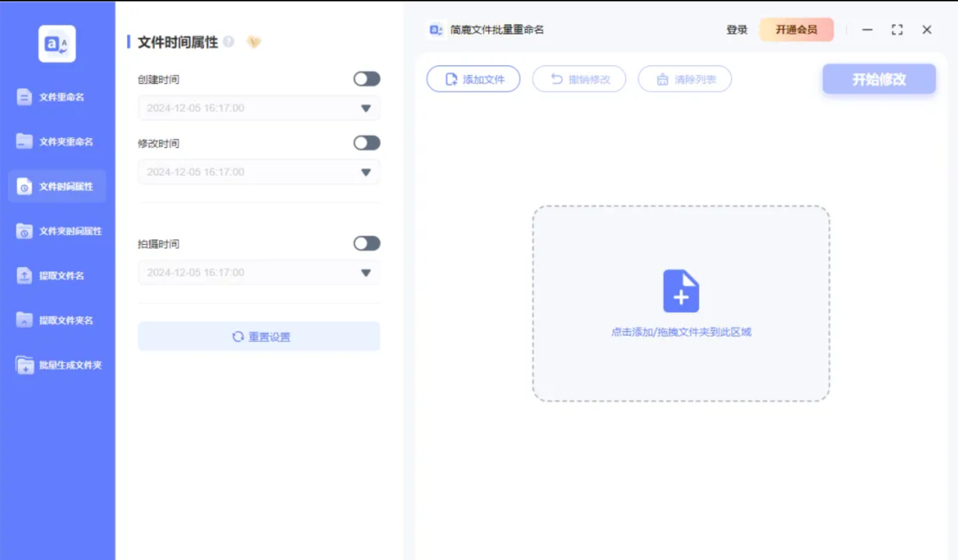This screenshot has width=958, height=560.
Task: Enable the 创建时间 toggle switch
Action: 366,79
